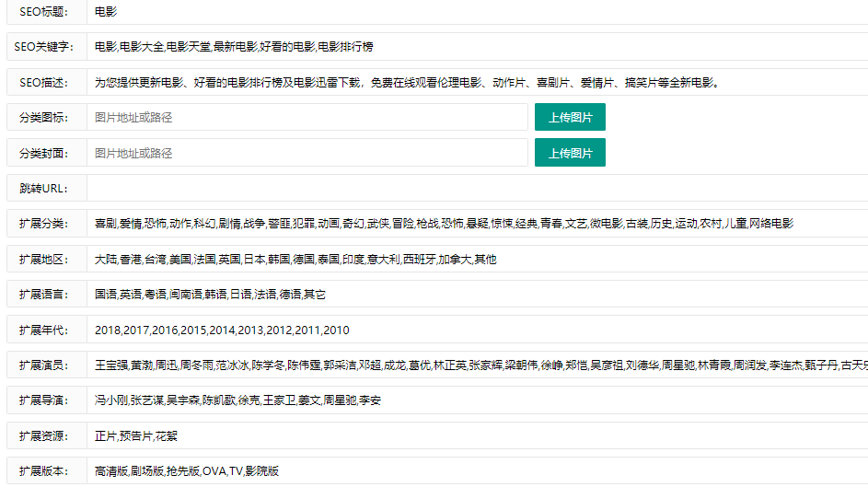868x487 pixels.
Task: Click the 扩展导演 directors field
Action: click(x=477, y=400)
